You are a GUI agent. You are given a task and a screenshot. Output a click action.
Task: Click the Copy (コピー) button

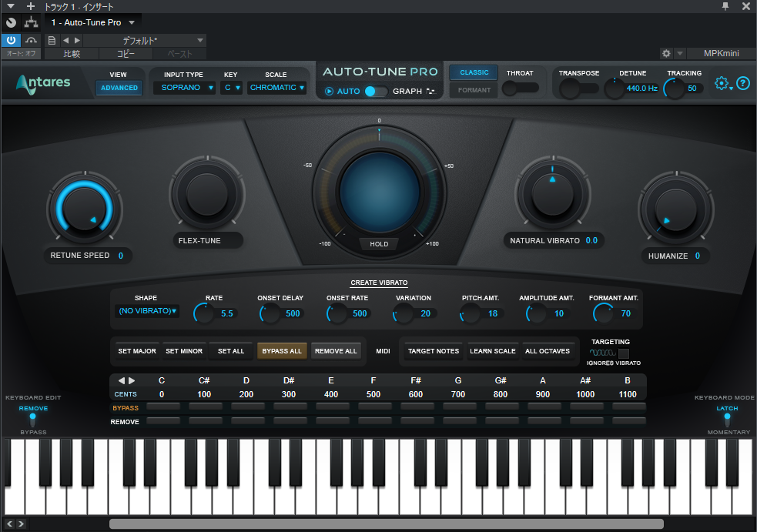(126, 54)
